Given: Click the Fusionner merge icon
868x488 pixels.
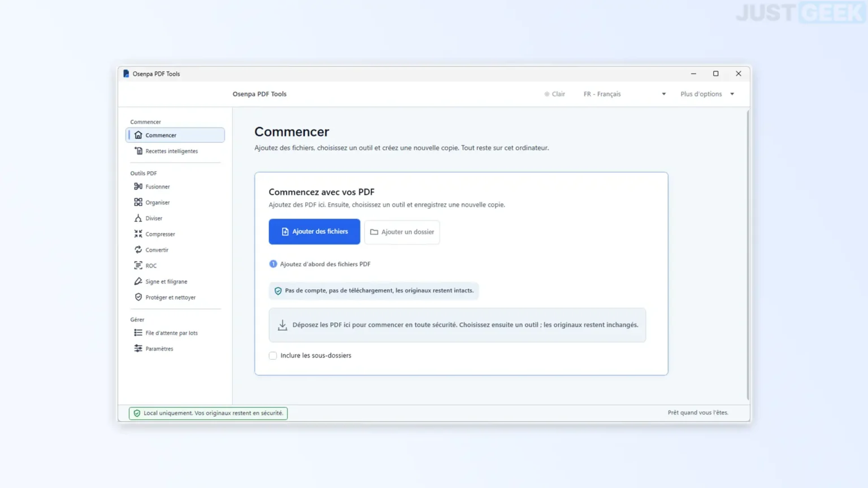Looking at the screenshot, I should 138,186.
